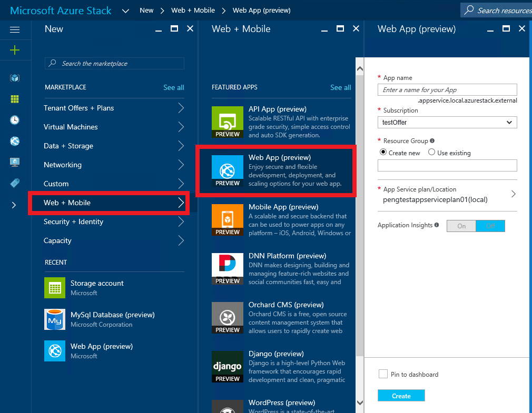Select the Virtual Machines category label
532x413 pixels.
click(71, 127)
